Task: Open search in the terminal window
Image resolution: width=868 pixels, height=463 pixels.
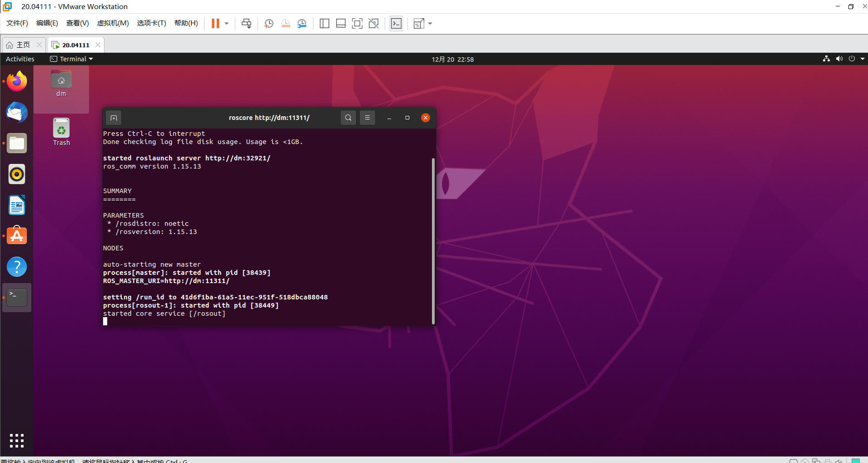Action: 348,117
